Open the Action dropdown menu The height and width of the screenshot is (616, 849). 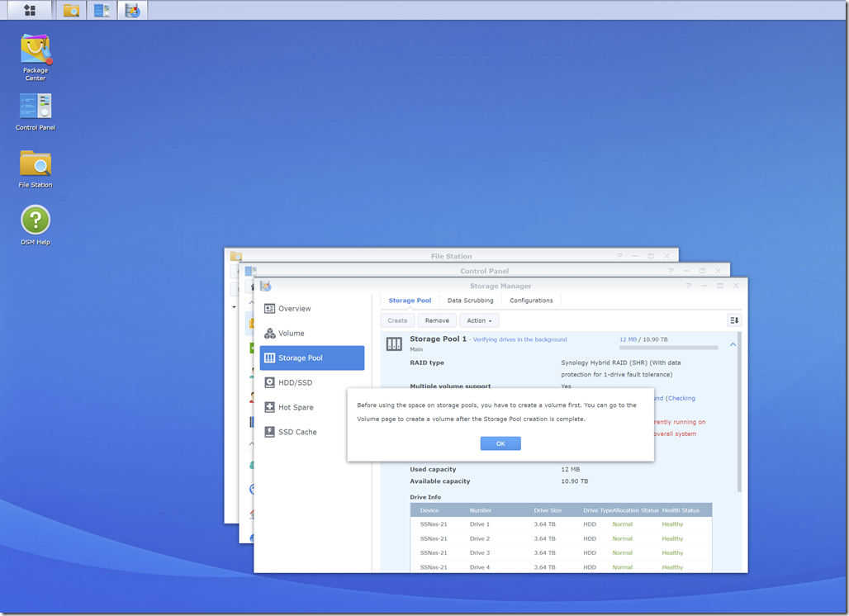tap(479, 320)
